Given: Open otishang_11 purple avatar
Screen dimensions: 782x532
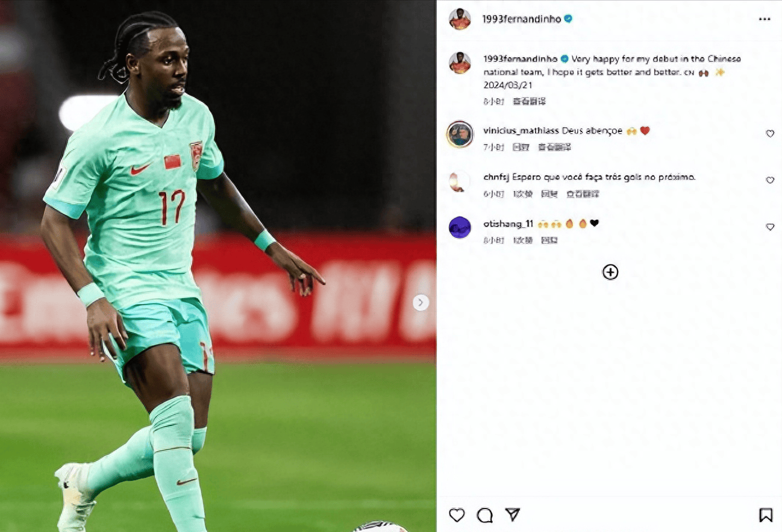Looking at the screenshot, I should coord(460,227).
